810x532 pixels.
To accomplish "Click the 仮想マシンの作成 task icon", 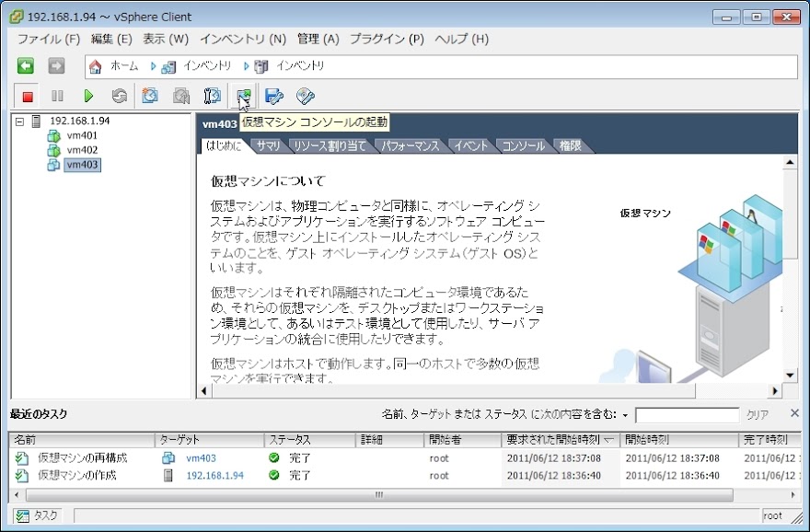I will coord(22,475).
